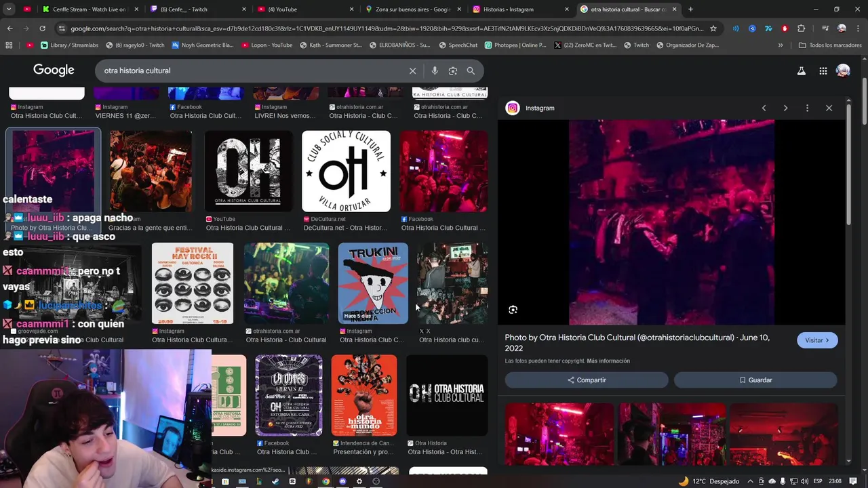Select Festival Hay Rock II poster thumbnail
This screenshot has height=488, width=868.
tap(193, 283)
